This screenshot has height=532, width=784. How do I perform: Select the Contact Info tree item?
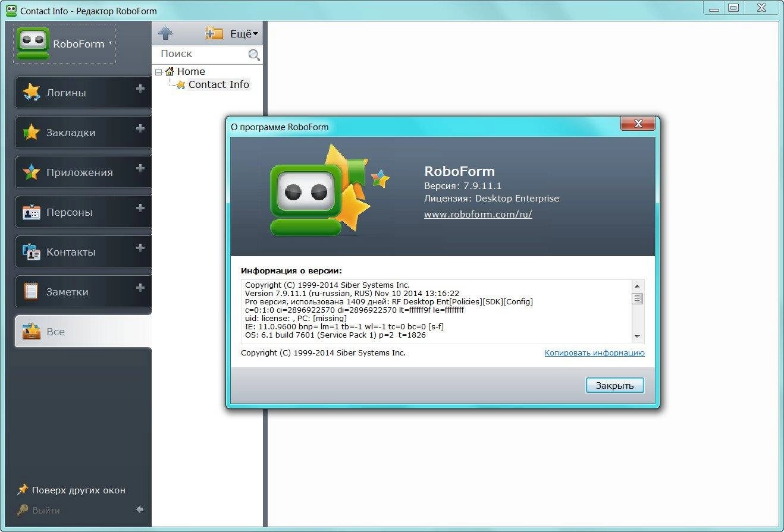[x=218, y=84]
